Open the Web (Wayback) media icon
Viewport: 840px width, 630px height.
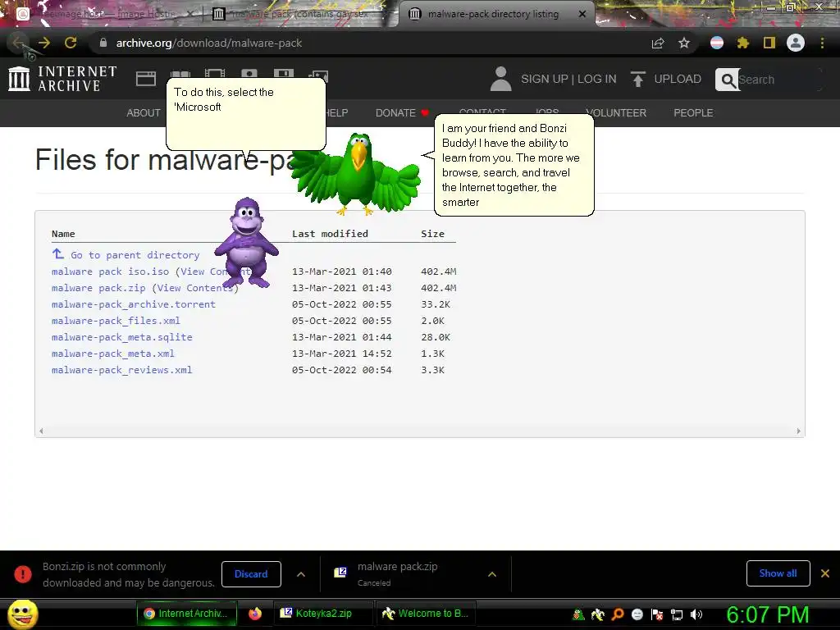click(146, 79)
